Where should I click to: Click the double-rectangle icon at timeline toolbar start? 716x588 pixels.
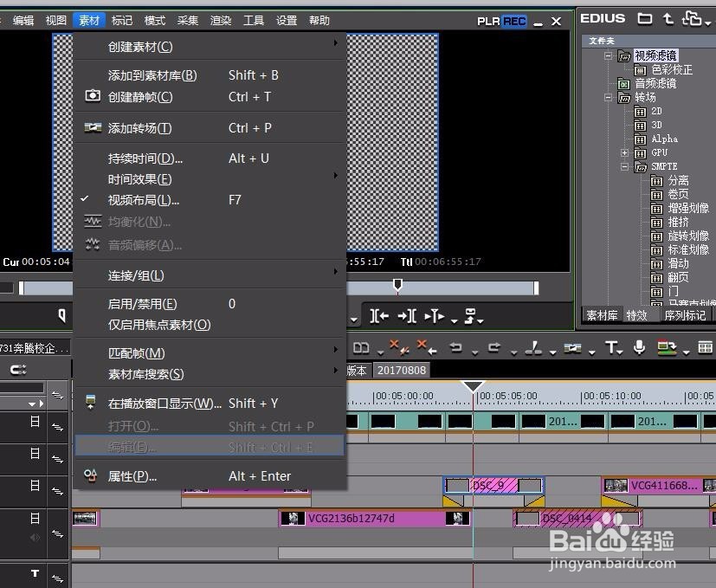coord(361,348)
